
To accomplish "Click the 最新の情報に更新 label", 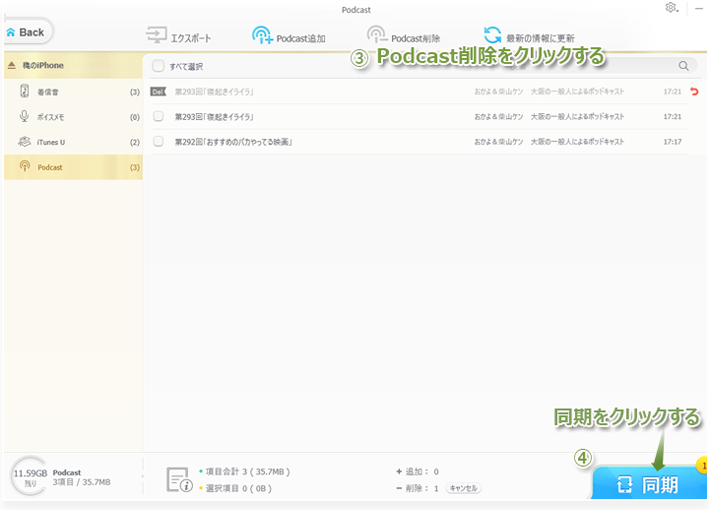I will (x=540, y=38).
